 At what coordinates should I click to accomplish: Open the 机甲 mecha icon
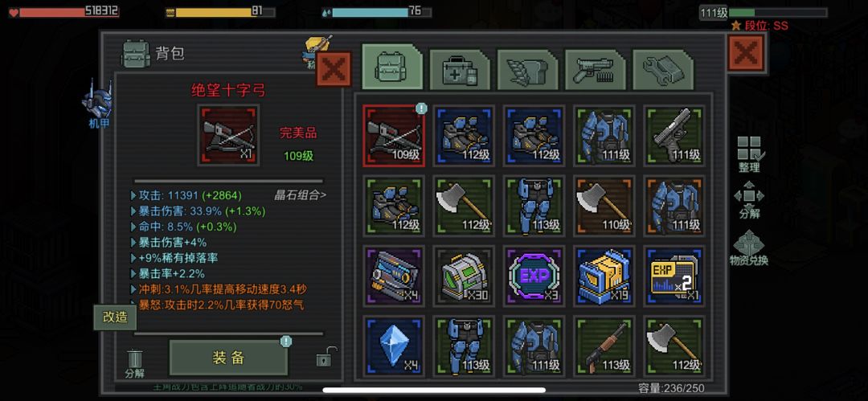[x=99, y=104]
